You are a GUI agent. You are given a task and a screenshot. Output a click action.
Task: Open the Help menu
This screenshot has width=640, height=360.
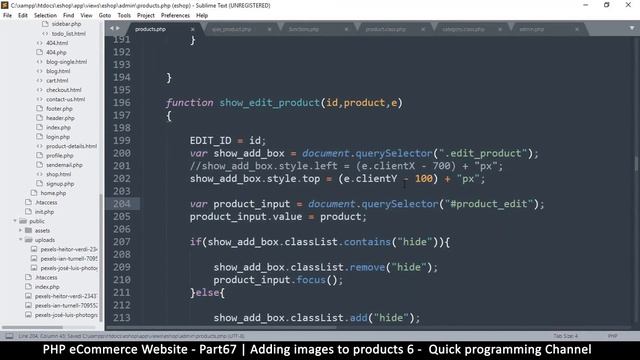pos(202,16)
